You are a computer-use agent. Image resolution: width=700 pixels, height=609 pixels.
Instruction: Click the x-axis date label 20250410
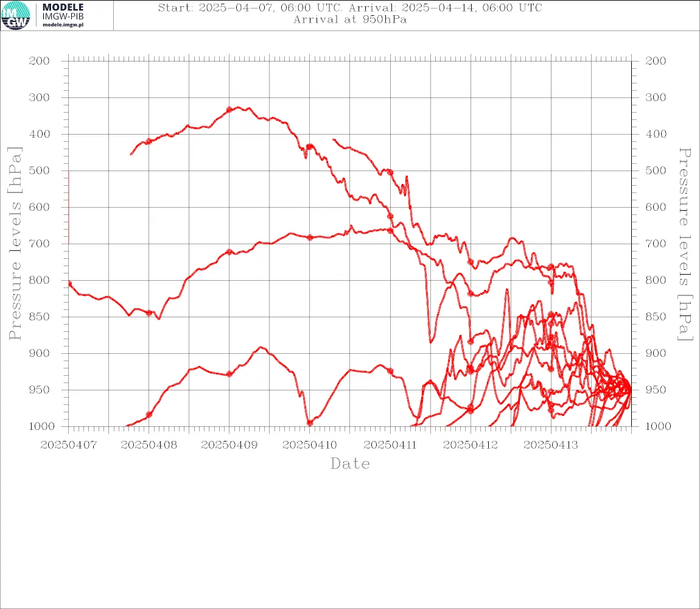pos(310,445)
